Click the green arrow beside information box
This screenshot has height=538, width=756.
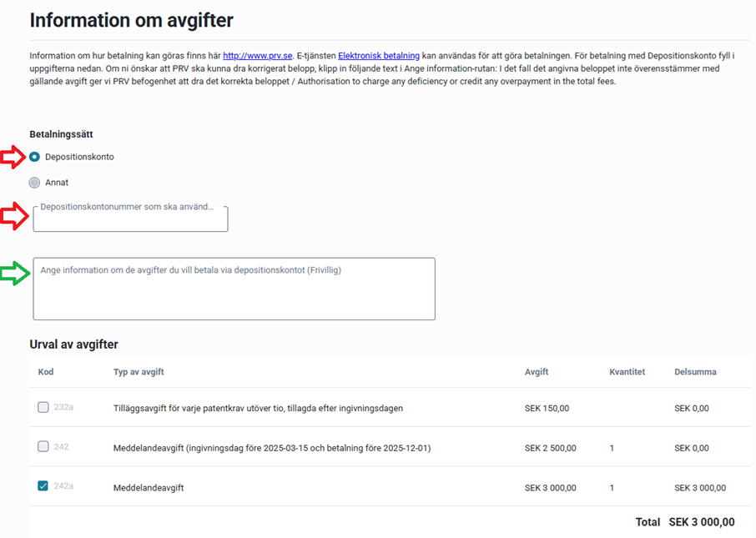13,274
